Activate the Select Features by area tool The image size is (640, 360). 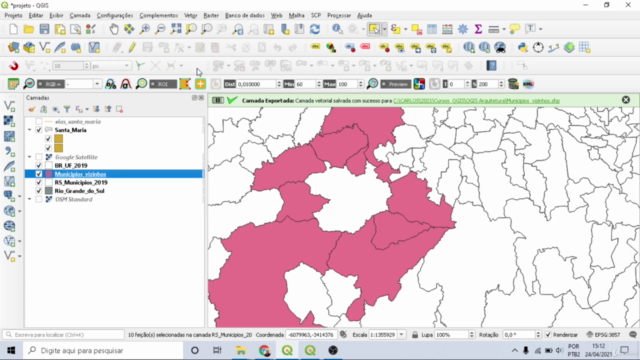[x=374, y=29]
